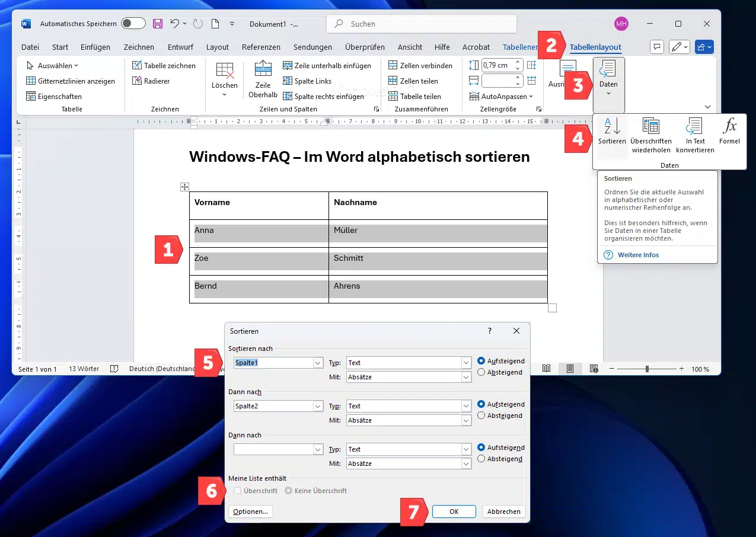
Task: Click the save icon in title bar
Action: coord(157,24)
